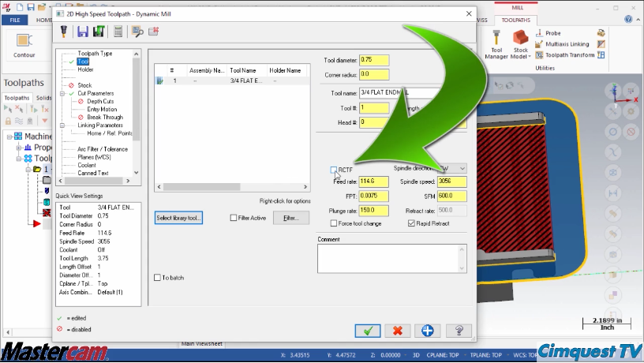The width and height of the screenshot is (644, 363).
Task: Click the small icon right of Probe
Action: click(x=601, y=33)
